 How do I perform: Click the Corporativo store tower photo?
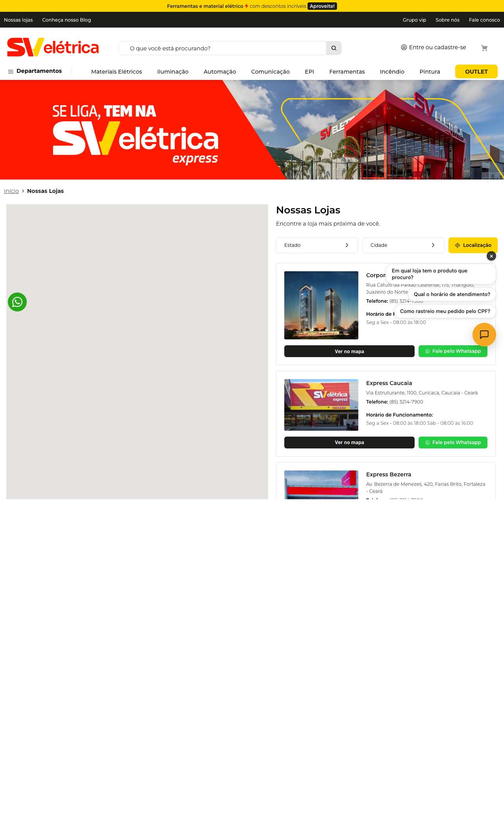(x=321, y=305)
